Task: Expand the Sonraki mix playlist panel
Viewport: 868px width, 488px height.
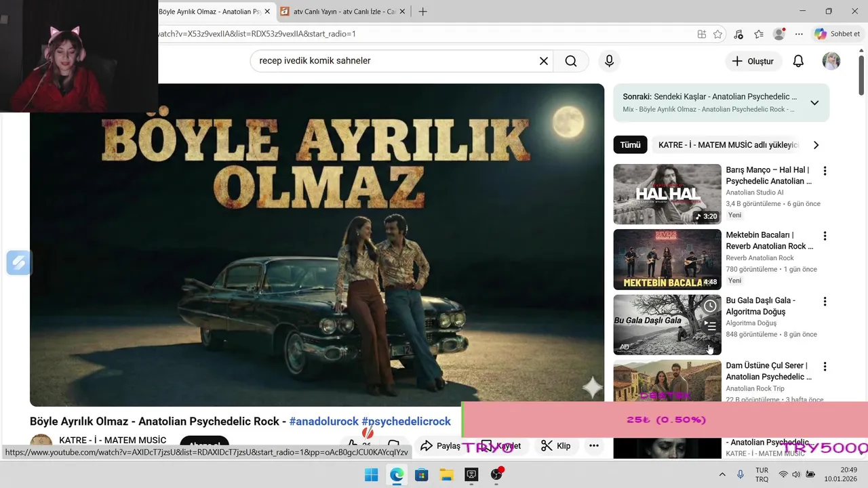Action: pos(814,103)
